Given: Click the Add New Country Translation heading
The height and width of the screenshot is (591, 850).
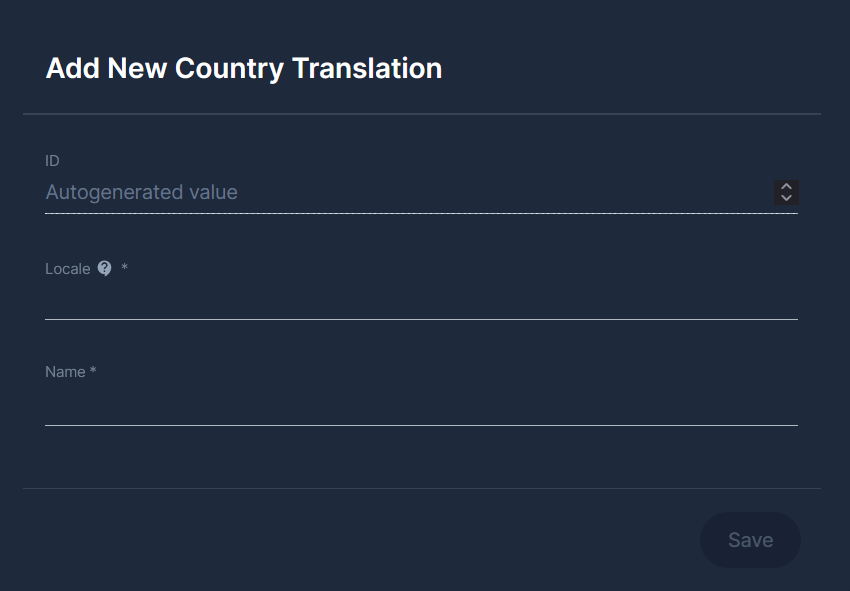Looking at the screenshot, I should (x=244, y=68).
